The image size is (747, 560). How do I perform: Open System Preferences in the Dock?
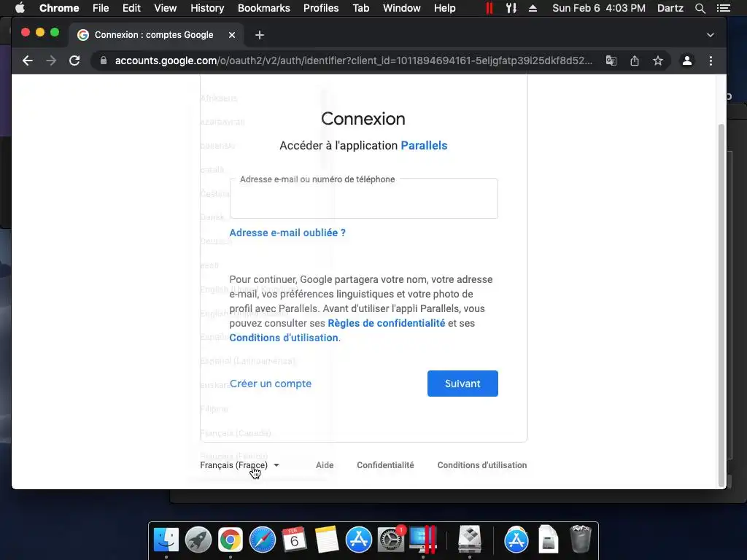pos(391,540)
